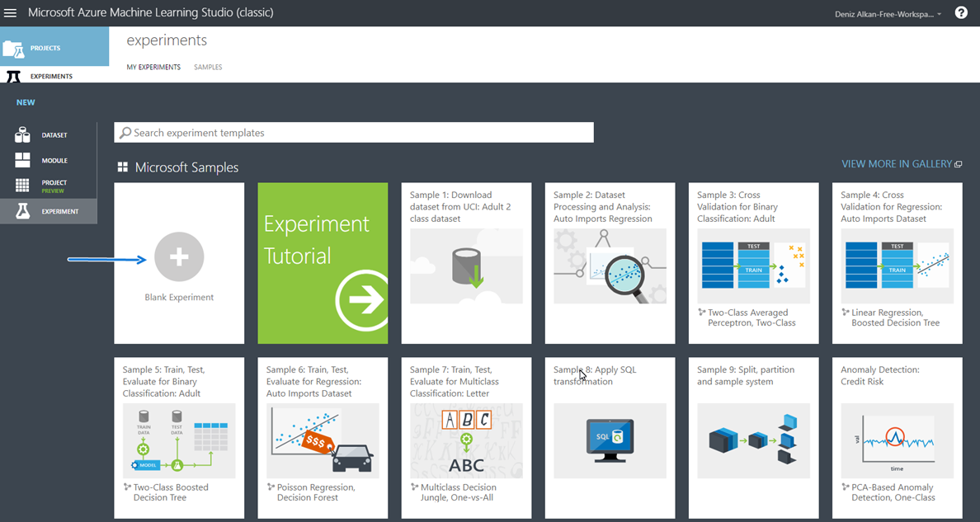The height and width of the screenshot is (522, 980).
Task: Click the Experiment Tutorial arrow circle icon
Action: (362, 300)
